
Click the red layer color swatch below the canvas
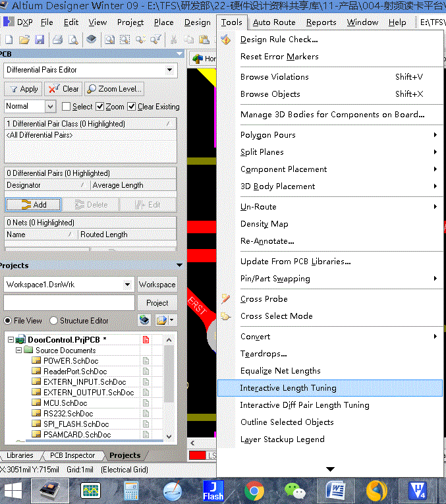pos(197,455)
